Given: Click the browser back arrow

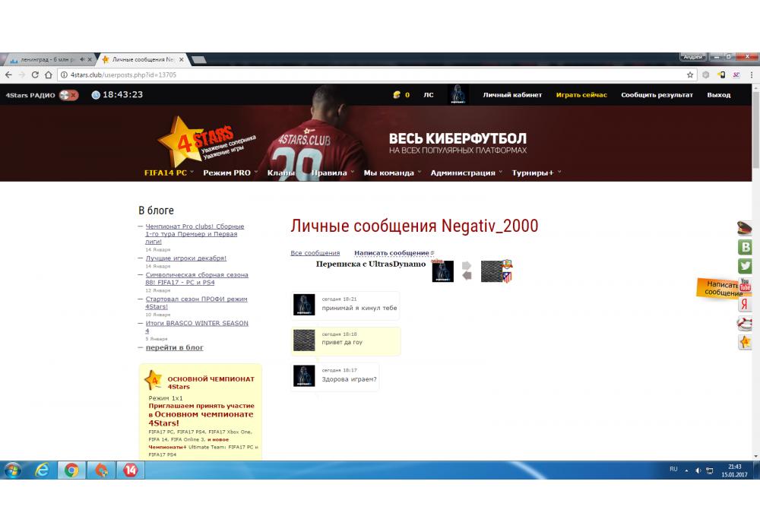Looking at the screenshot, I should (x=8, y=74).
